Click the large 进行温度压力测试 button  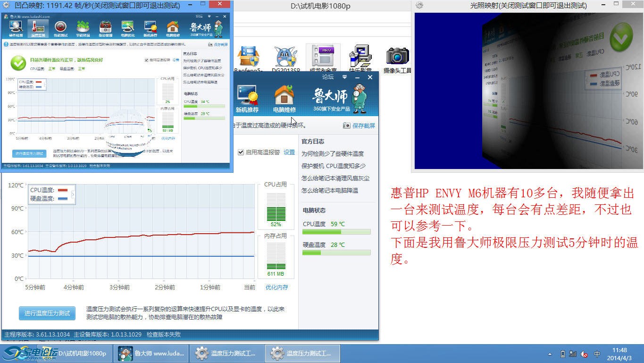point(47,313)
